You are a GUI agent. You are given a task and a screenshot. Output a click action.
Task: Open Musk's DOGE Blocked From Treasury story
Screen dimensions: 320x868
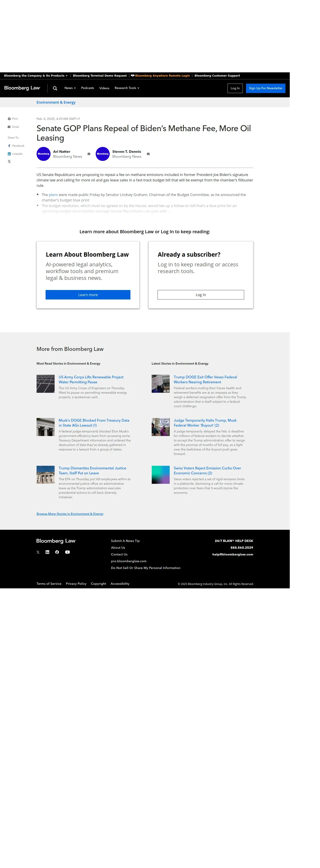tap(94, 423)
